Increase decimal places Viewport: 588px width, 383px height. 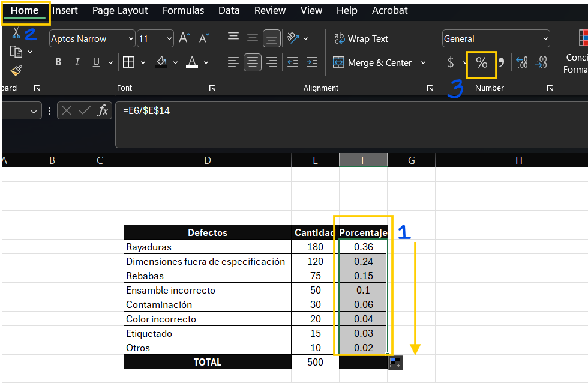pos(522,62)
